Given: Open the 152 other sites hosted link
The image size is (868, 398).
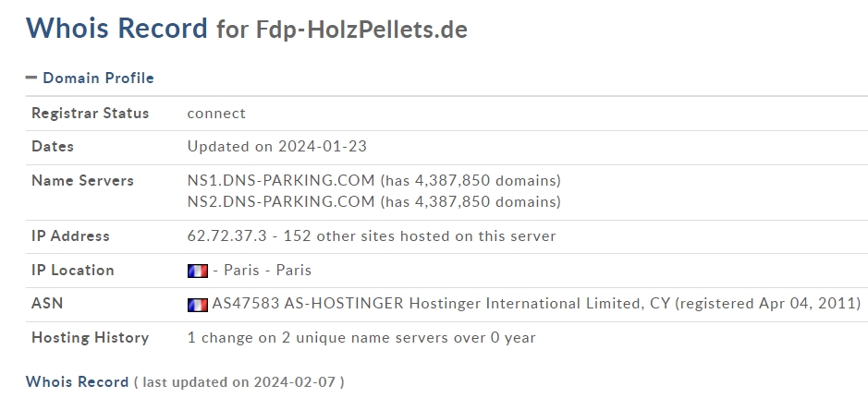Looking at the screenshot, I should pos(420,236).
